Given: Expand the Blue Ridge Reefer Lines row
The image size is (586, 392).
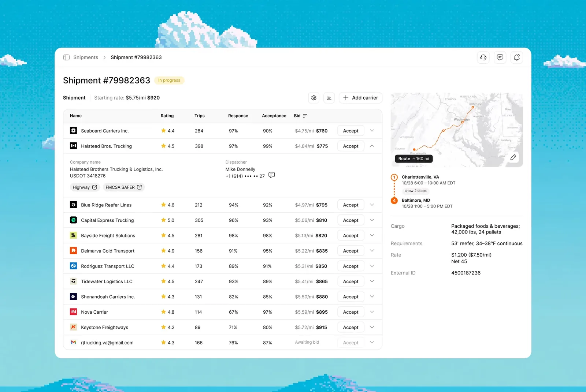Looking at the screenshot, I should [372, 205].
